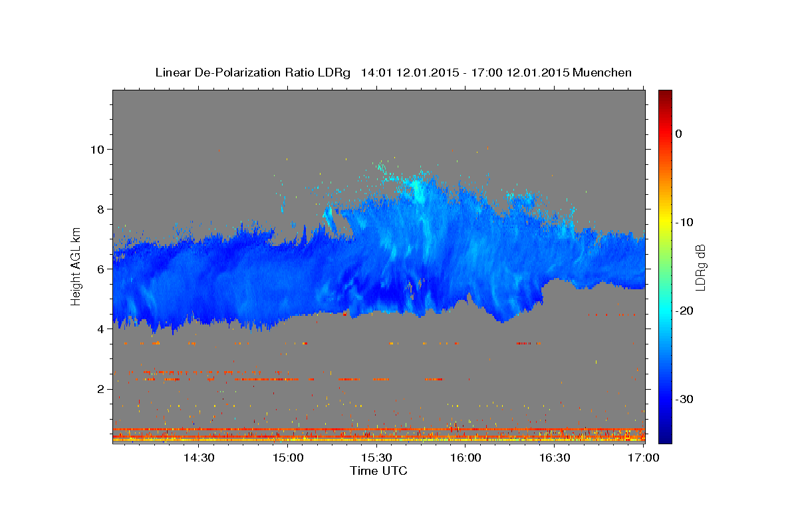Screen dimensions: 798x532
Task: Click the 15:00 time tick label
Action: click(x=287, y=458)
